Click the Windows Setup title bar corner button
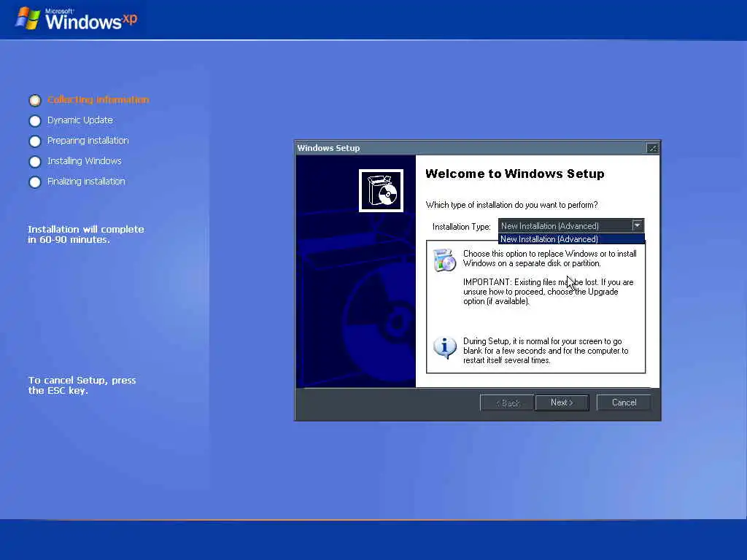 (652, 148)
